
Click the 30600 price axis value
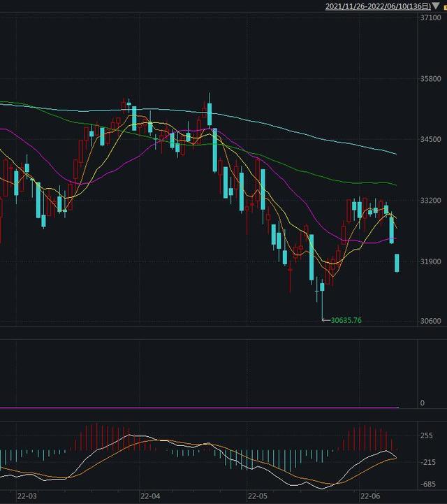pos(431,321)
